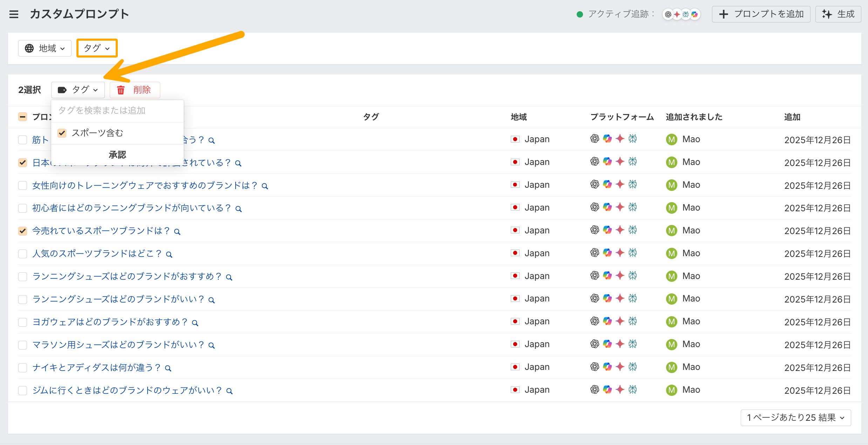Open the 地域 filter dropdown
This screenshot has width=868, height=445.
point(45,48)
